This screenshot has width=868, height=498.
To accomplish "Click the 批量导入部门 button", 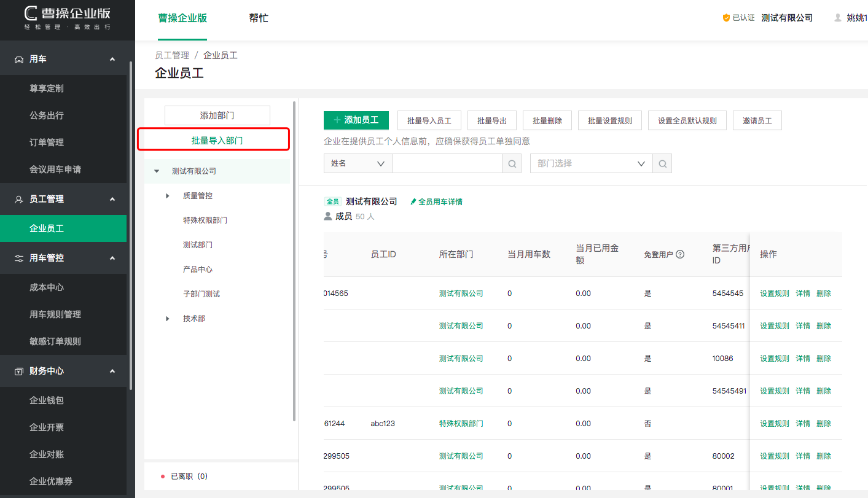I will pyautogui.click(x=217, y=141).
